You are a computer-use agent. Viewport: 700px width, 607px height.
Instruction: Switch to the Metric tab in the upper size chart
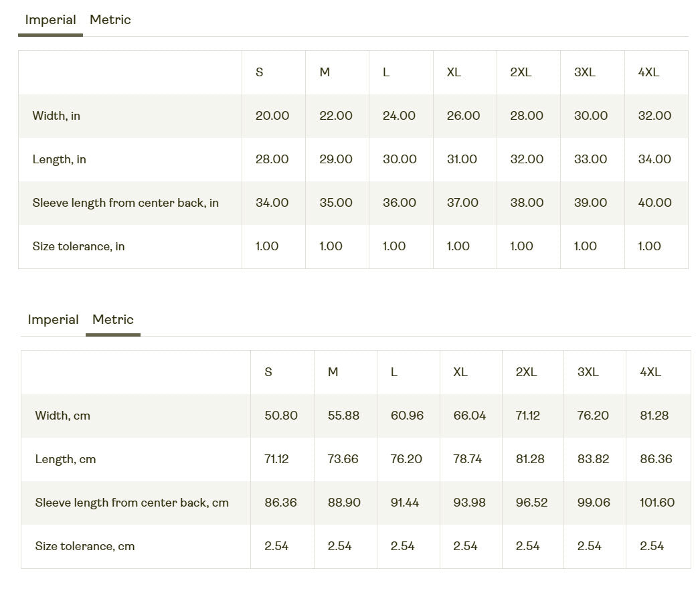click(x=110, y=20)
